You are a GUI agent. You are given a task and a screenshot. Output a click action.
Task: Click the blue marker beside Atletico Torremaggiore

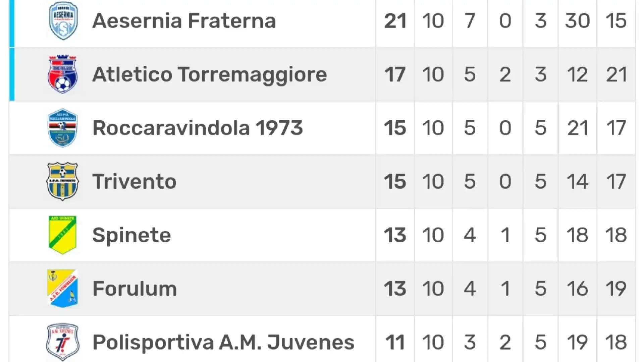(12, 74)
